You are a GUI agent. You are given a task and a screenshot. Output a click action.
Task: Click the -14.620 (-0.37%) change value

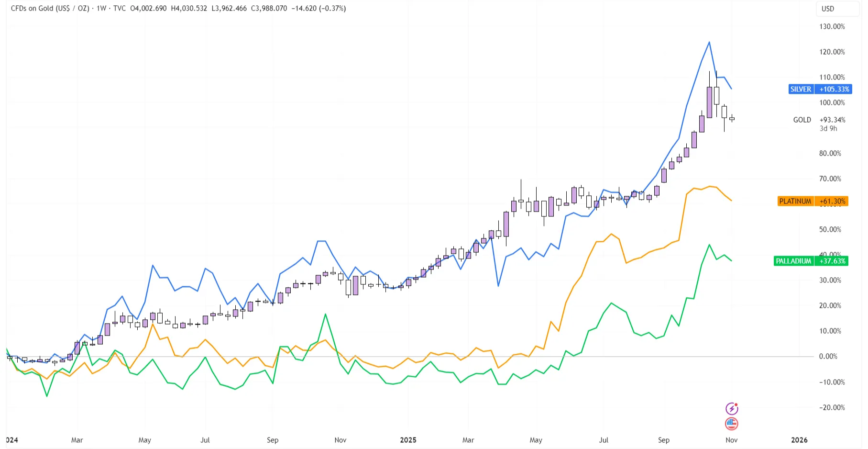click(319, 8)
